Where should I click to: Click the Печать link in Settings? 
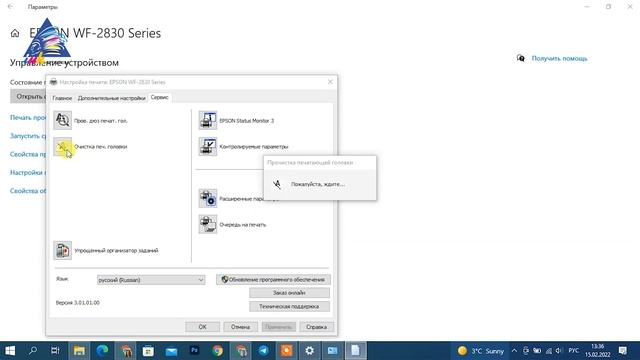click(28, 118)
